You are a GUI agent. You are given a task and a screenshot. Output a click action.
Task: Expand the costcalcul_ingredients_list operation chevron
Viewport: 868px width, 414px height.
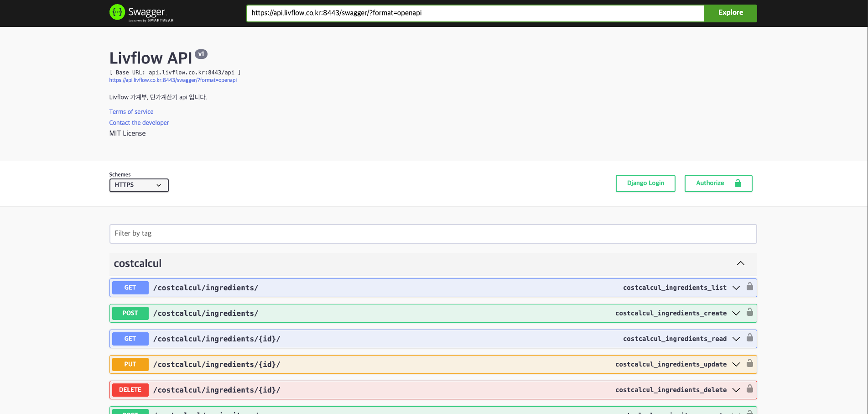[x=736, y=288]
